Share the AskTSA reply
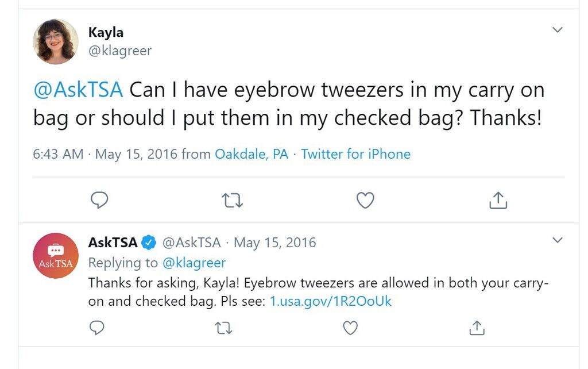The width and height of the screenshot is (588, 369). (x=477, y=328)
